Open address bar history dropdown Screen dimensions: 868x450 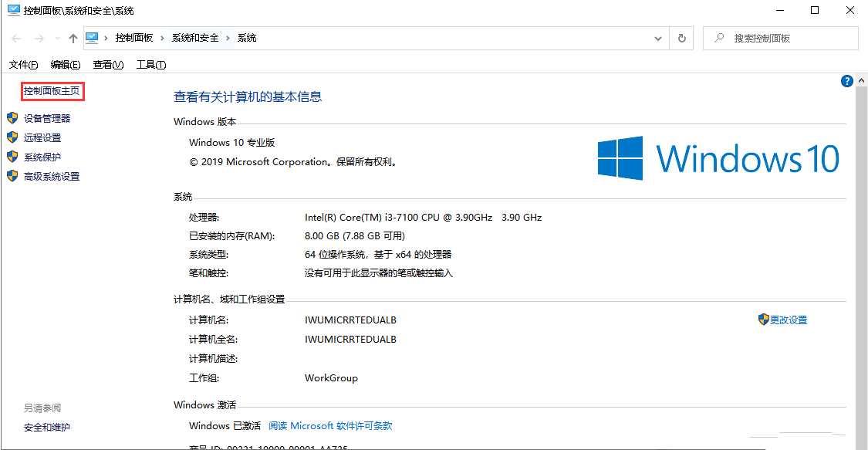point(657,38)
